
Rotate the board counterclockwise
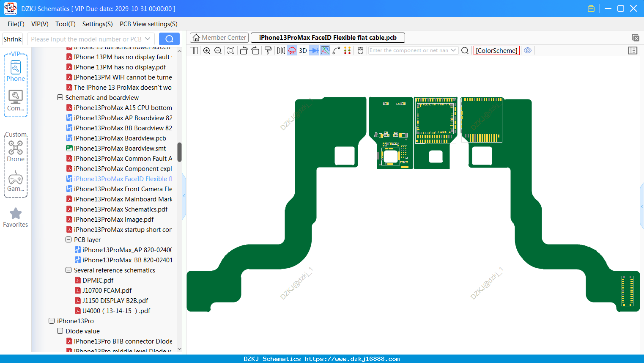point(244,50)
